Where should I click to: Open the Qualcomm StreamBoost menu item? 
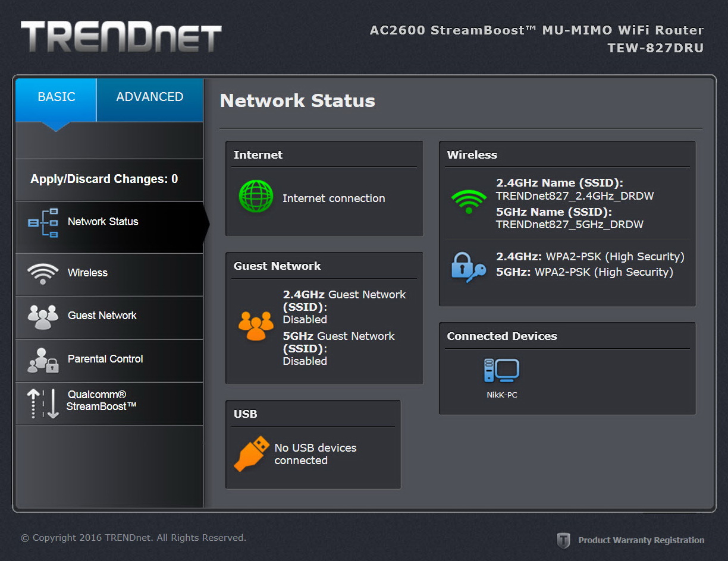tap(109, 404)
